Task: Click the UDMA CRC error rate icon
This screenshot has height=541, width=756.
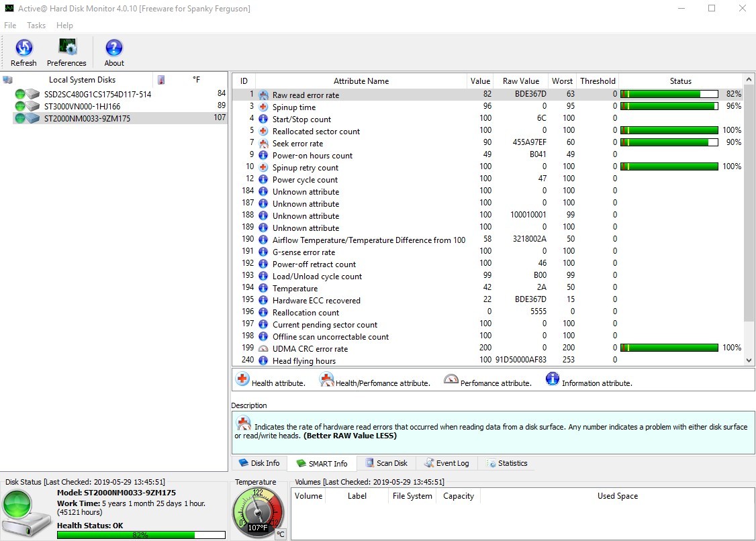Action: [x=263, y=349]
